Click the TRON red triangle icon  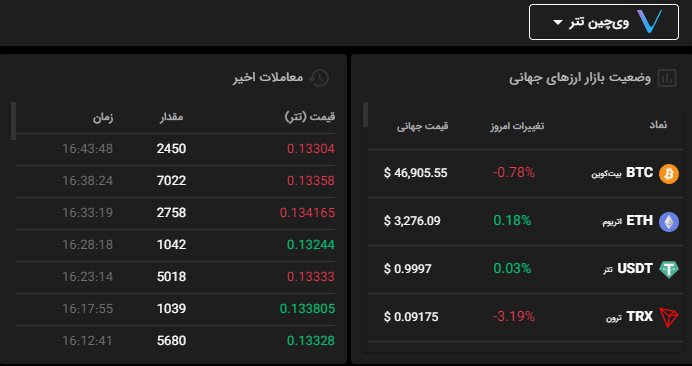point(669,317)
